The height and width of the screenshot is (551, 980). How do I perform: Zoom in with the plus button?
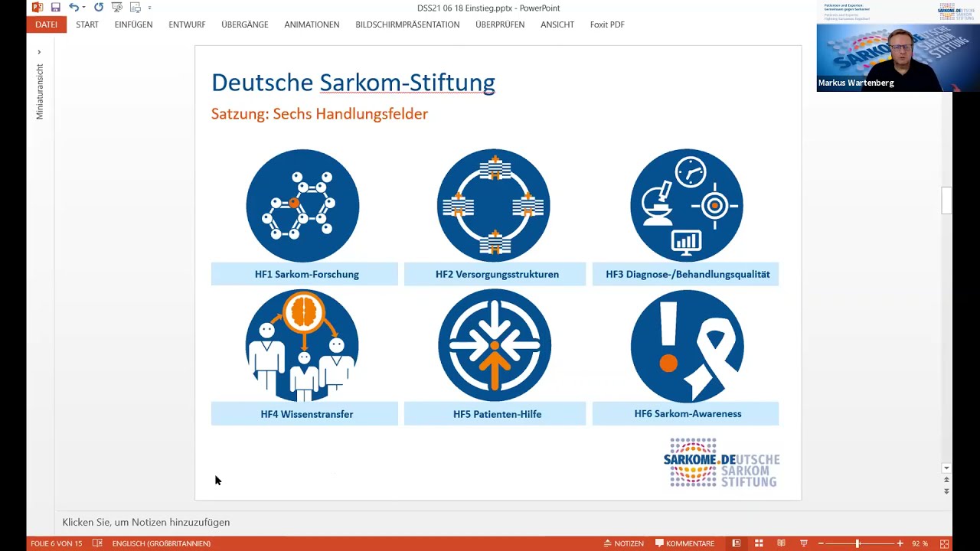point(900,543)
